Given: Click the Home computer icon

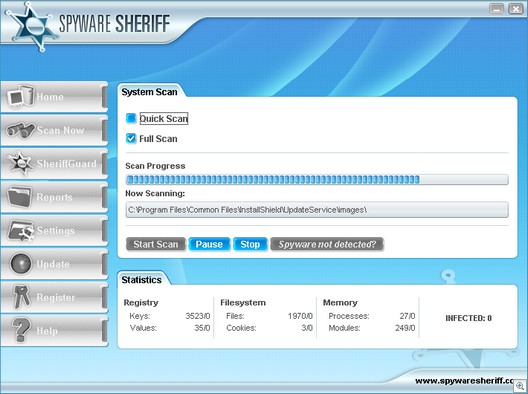Looking at the screenshot, I should [20, 96].
